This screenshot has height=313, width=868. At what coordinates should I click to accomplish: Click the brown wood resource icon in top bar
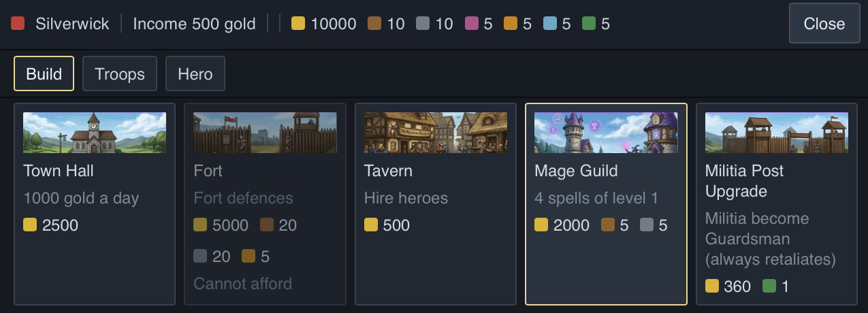click(374, 24)
